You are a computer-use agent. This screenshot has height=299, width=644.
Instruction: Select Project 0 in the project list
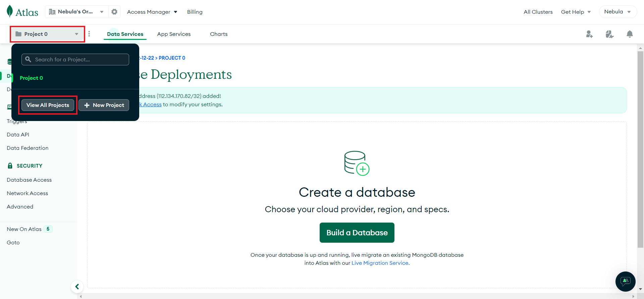pyautogui.click(x=31, y=78)
